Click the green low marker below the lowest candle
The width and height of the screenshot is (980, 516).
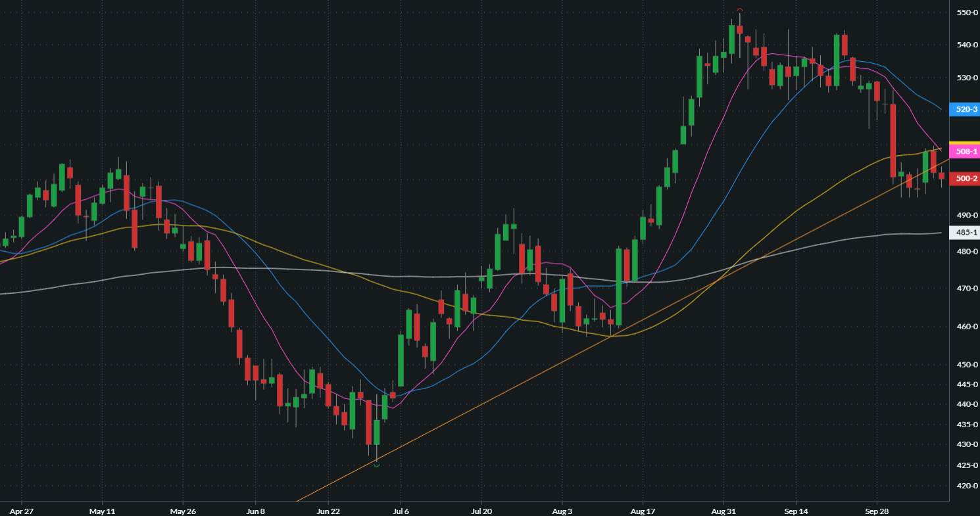[377, 465]
